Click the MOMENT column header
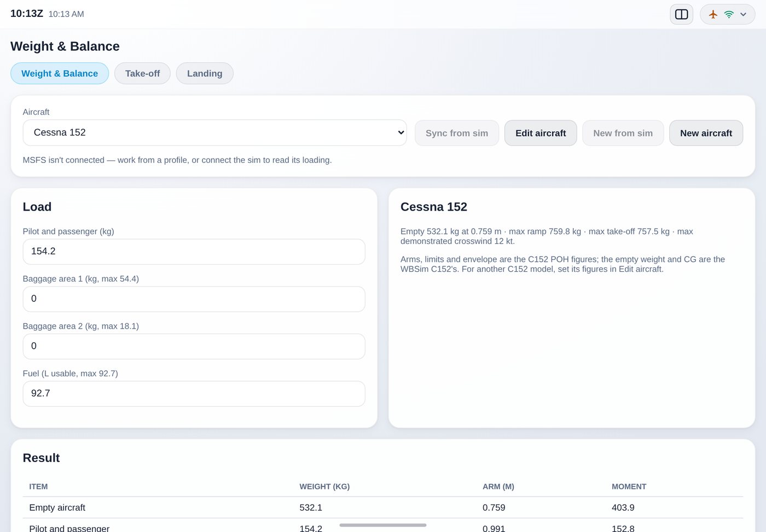 pos(629,487)
